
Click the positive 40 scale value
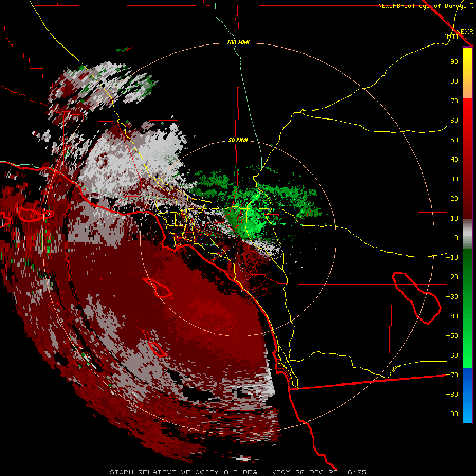pos(454,160)
